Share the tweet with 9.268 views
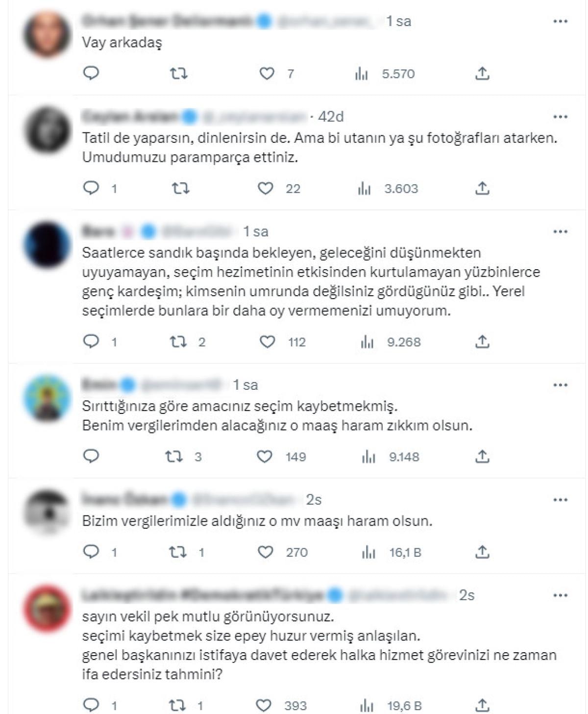The image size is (588, 714). pyautogui.click(x=482, y=341)
